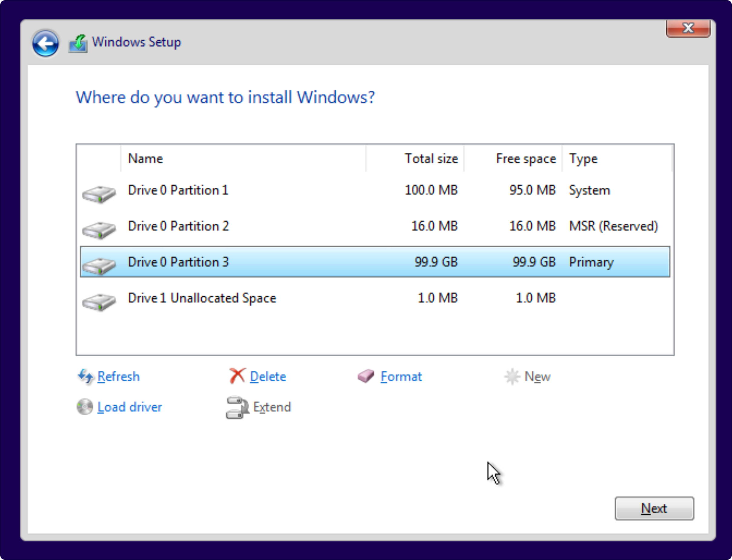Click drive icon for Drive 0 Partition 3

[x=99, y=266]
